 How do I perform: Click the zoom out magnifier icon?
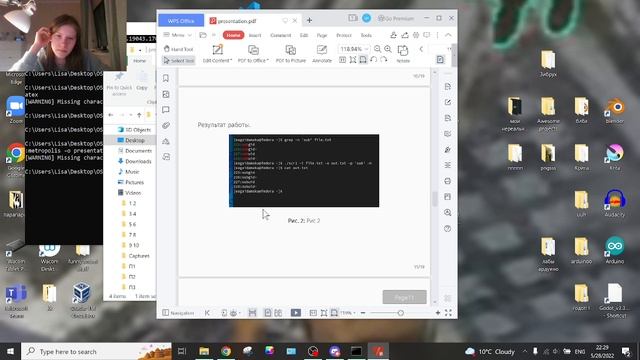pyautogui.click(x=378, y=49)
